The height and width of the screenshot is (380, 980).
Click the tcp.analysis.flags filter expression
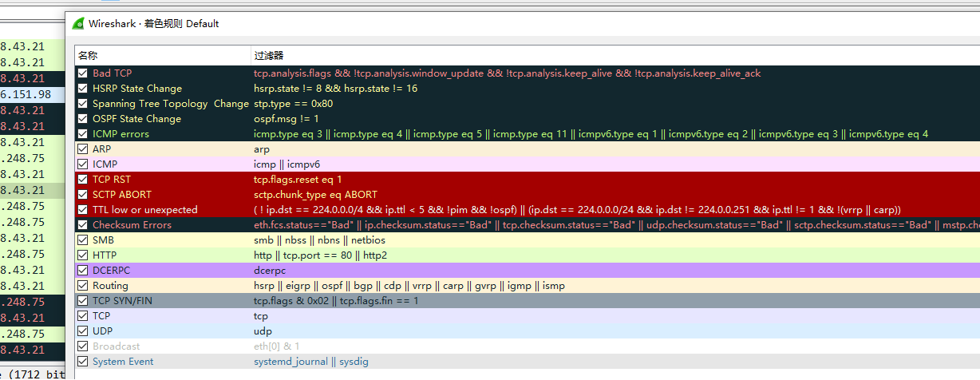(x=508, y=73)
